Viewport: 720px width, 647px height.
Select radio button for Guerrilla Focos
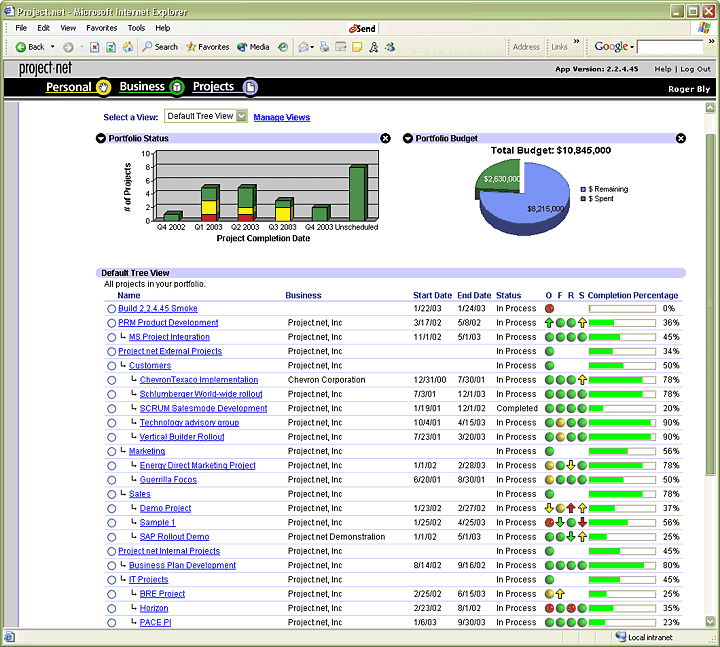[x=112, y=480]
